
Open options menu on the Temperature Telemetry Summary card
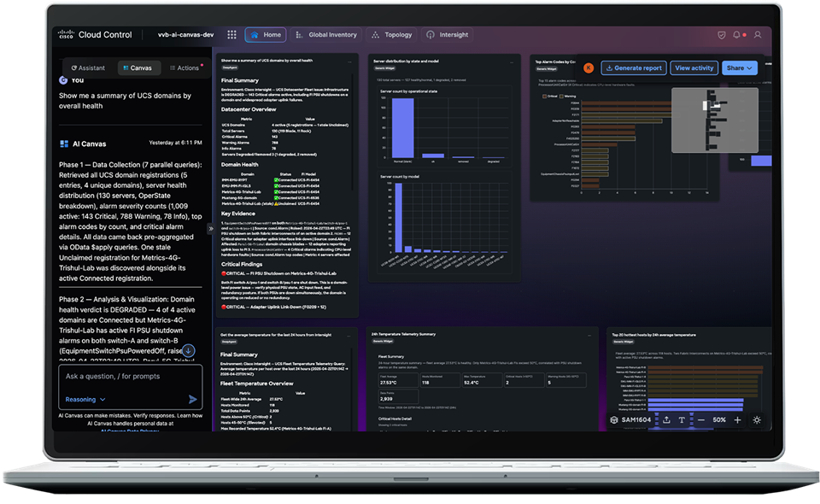589,335
